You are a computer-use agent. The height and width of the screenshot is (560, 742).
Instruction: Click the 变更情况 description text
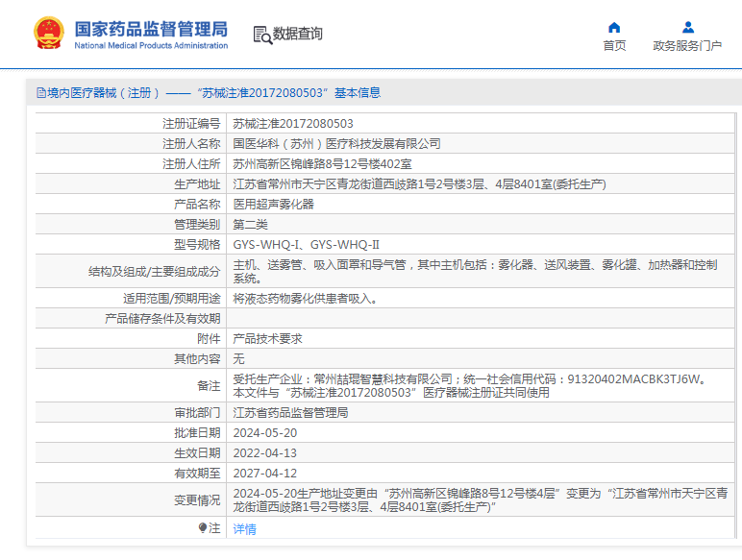click(x=481, y=499)
